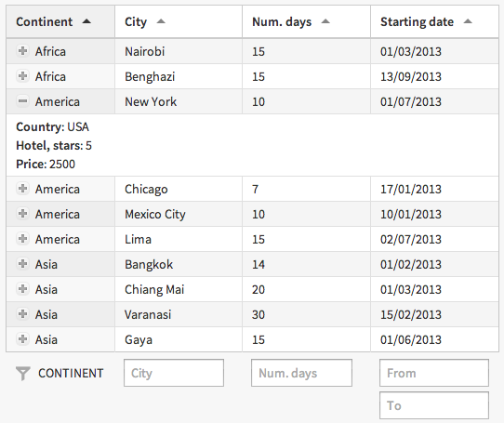
Task: Expand the Benghazi row details
Action: (x=22, y=76)
